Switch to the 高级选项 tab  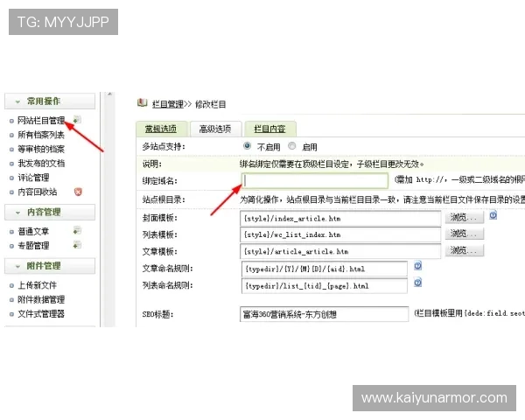[x=215, y=129]
